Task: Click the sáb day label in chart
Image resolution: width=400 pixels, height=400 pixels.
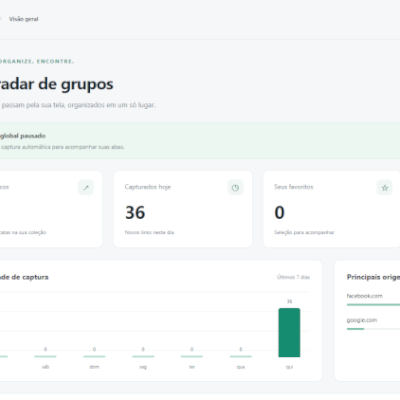Action: [x=45, y=367]
